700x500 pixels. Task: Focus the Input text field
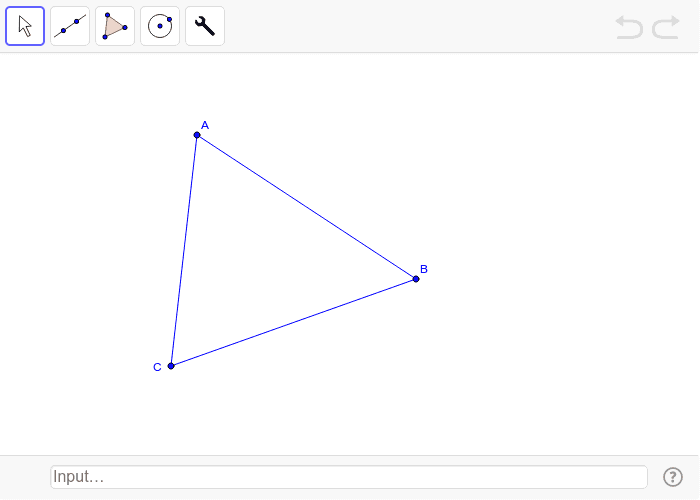coord(349,477)
